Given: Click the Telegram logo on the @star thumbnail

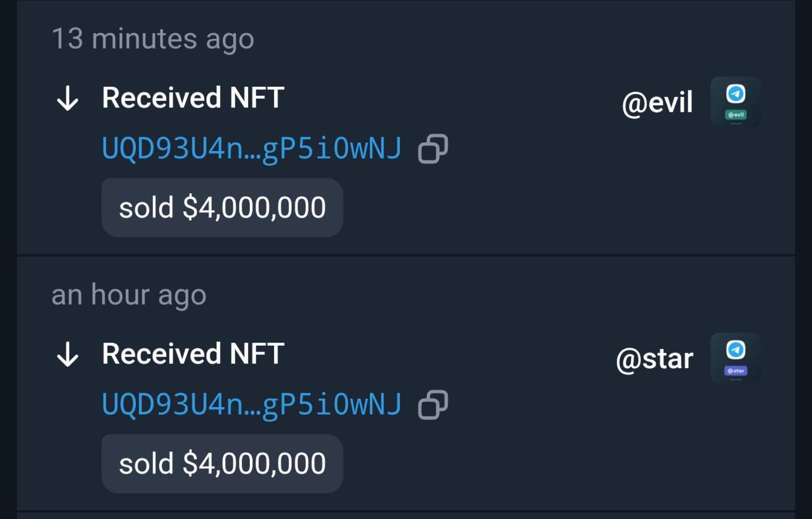Looking at the screenshot, I should pos(735,350).
